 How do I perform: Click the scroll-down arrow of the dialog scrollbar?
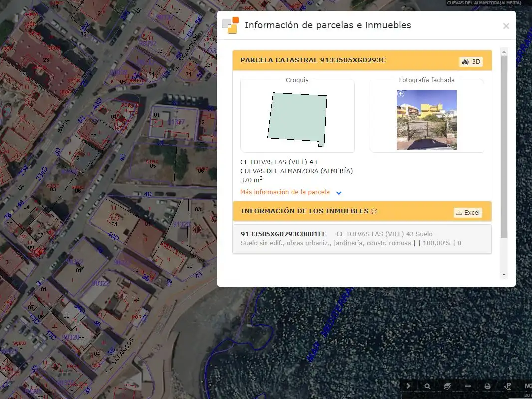[x=504, y=275]
